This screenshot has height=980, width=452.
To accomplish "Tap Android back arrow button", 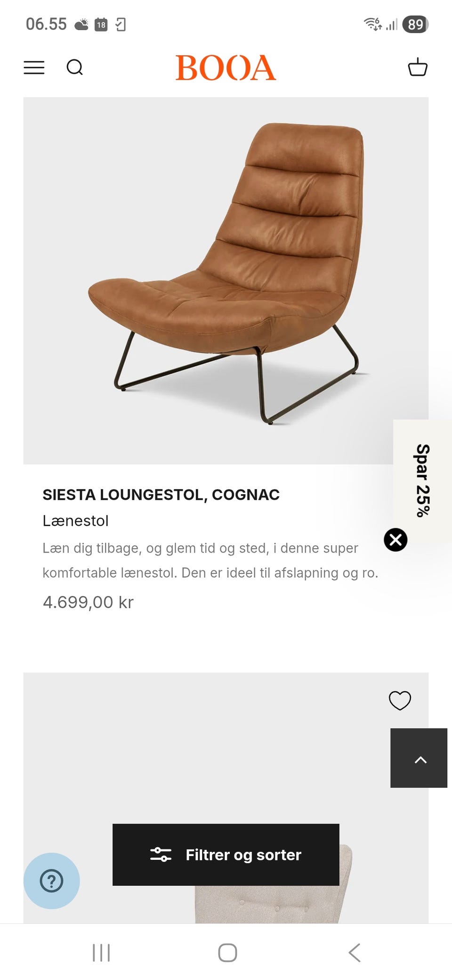I will (x=355, y=952).
